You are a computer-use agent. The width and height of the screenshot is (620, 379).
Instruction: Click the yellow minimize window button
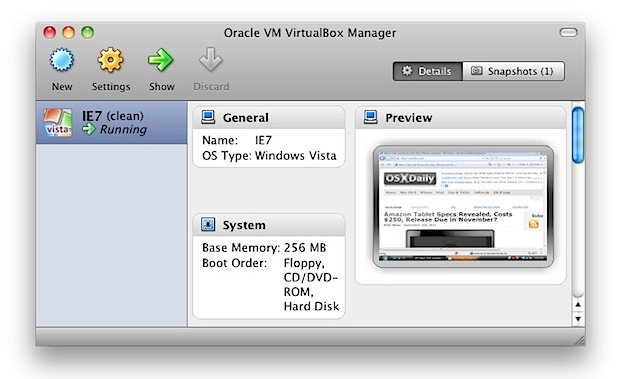(68, 32)
